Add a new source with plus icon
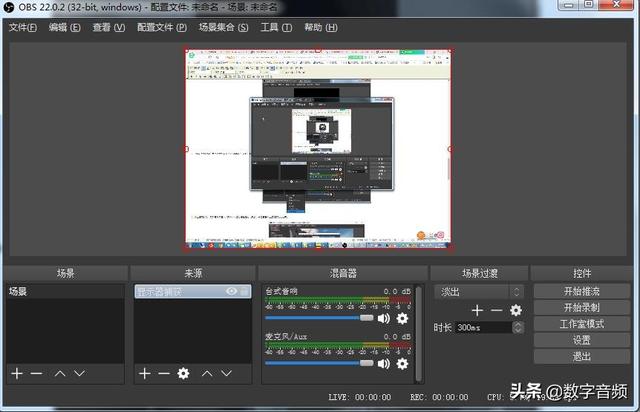The image size is (640, 412). coord(144,373)
